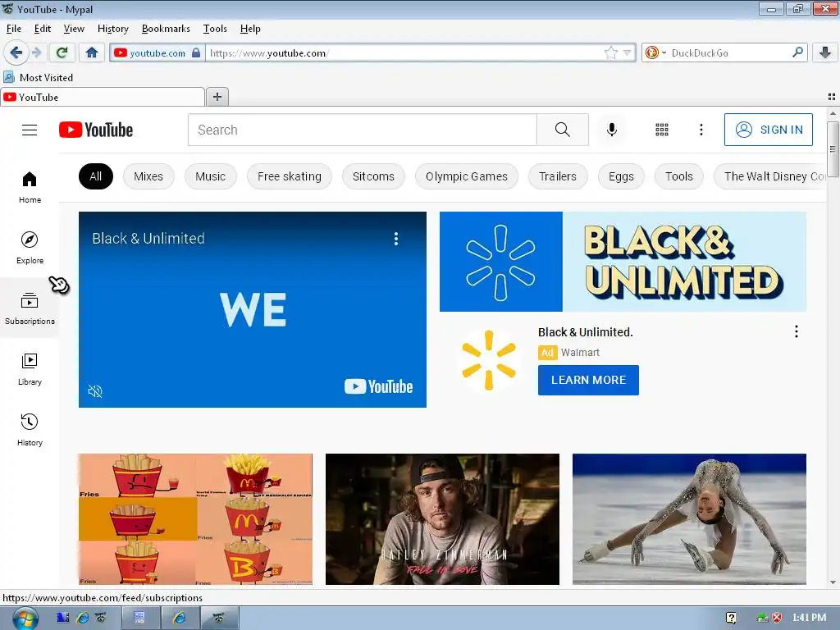Open the browser downloads arrow button
The image size is (840, 630).
click(825, 52)
